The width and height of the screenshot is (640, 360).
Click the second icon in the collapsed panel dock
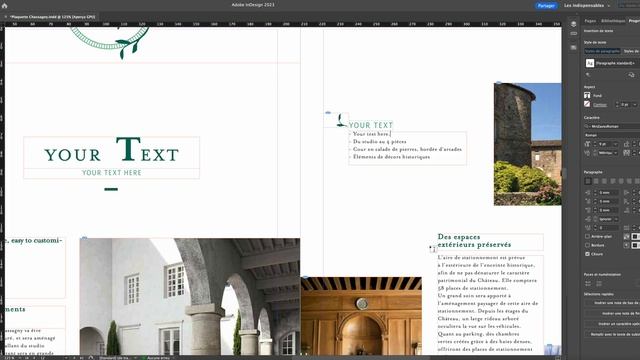click(573, 33)
